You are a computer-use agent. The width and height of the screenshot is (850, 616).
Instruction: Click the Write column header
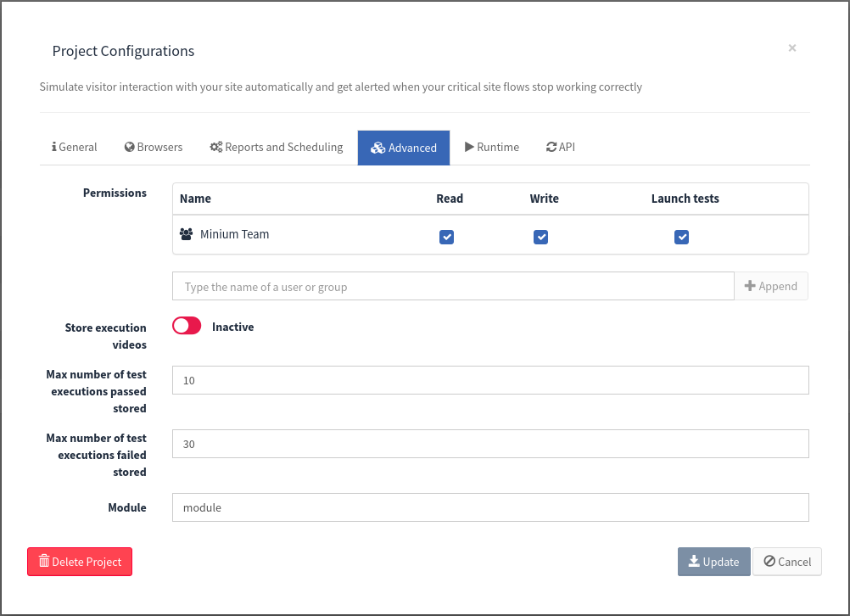(x=545, y=199)
